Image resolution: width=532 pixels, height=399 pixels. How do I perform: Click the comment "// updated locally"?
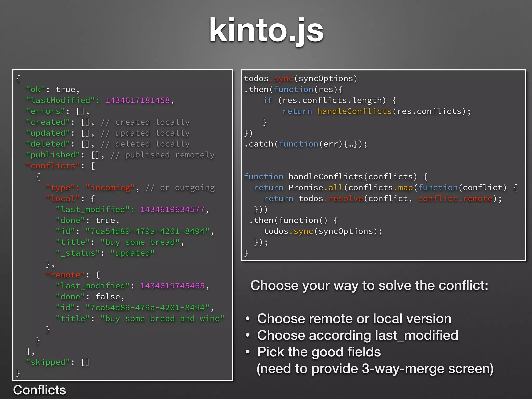[x=145, y=133]
